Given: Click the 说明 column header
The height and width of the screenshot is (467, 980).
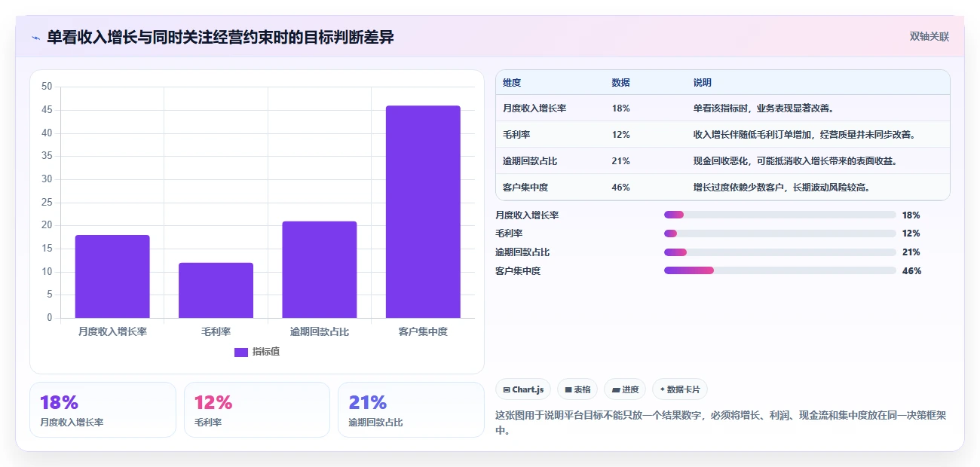Looking at the screenshot, I should (x=703, y=83).
